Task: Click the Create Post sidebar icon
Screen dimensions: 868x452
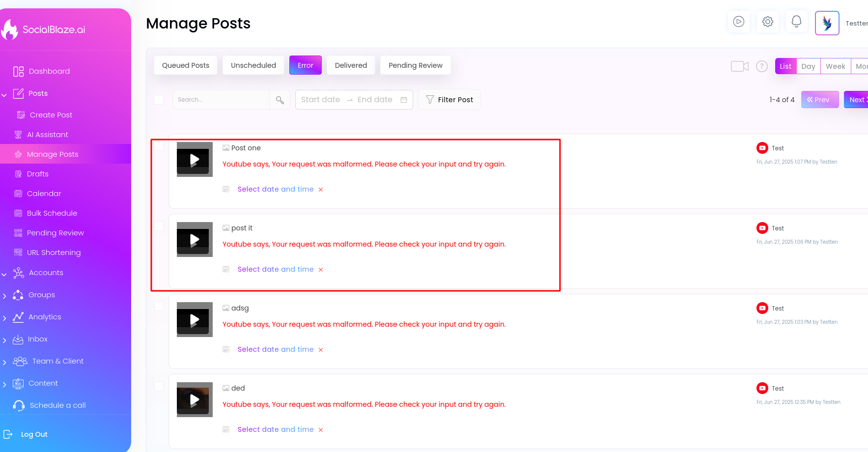Action: pos(21,115)
